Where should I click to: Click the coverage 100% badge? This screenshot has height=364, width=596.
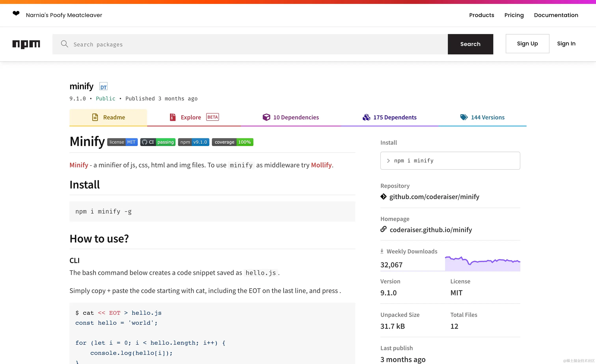pyautogui.click(x=232, y=142)
